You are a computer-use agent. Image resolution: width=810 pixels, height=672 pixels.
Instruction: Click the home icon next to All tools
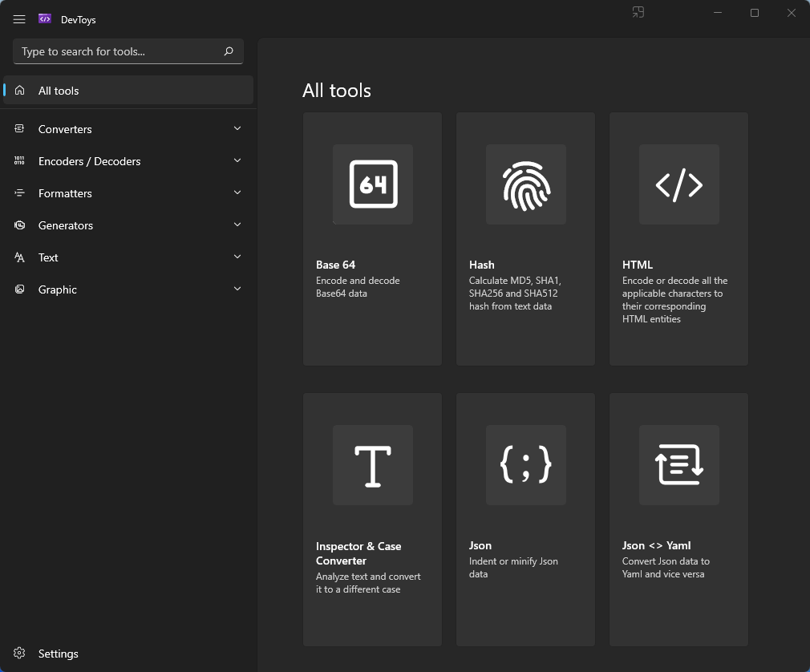(19, 90)
